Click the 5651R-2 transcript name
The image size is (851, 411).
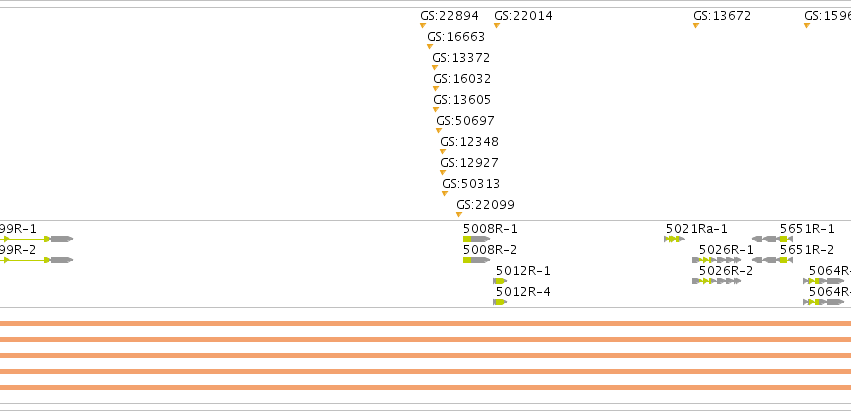[807, 250]
